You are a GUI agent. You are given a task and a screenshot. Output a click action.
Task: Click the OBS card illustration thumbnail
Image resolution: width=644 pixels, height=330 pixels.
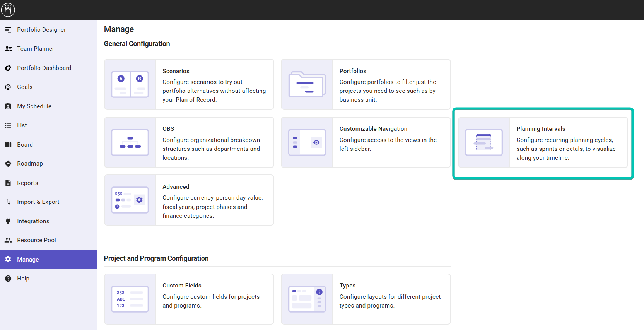(130, 142)
